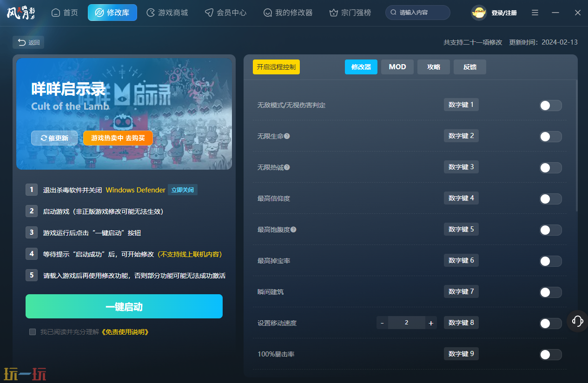Image resolution: width=588 pixels, height=383 pixels.
Task: Open 宗门强榜 ranking tab
Action: tap(350, 13)
